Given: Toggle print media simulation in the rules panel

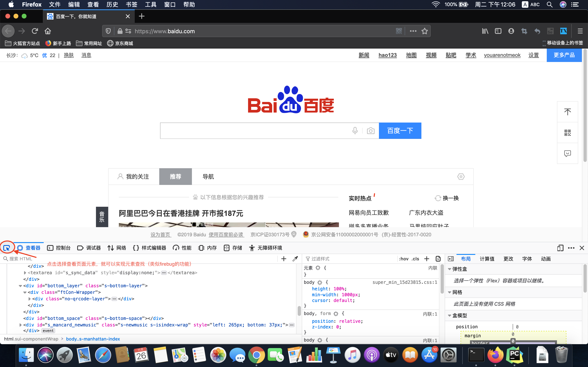Looking at the screenshot, I should 438,259.
